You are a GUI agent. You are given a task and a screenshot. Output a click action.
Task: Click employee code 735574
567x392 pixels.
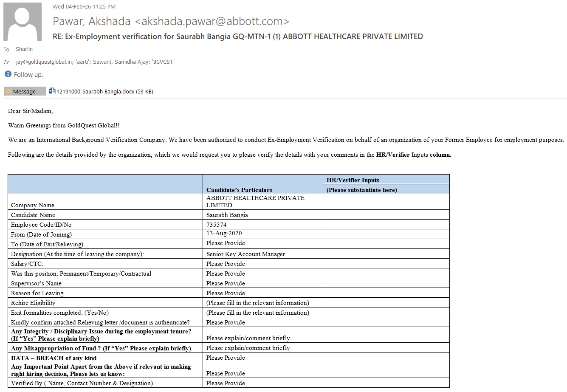217,225
